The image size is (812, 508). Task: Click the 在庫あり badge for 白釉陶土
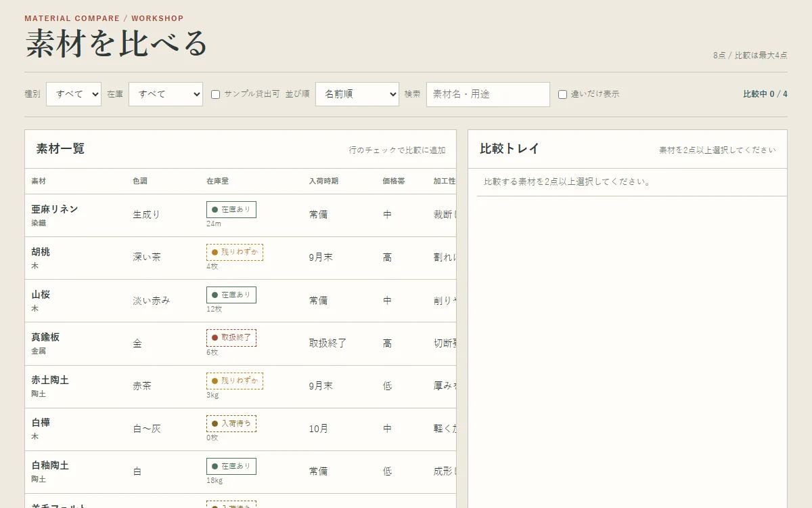[231, 467]
